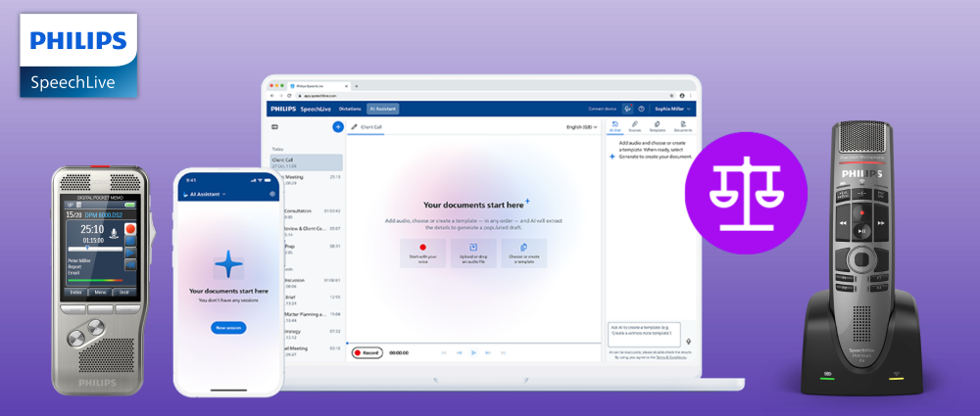The height and width of the screenshot is (416, 980).
Task: Click the skip to start playback button
Action: pyautogui.click(x=444, y=353)
